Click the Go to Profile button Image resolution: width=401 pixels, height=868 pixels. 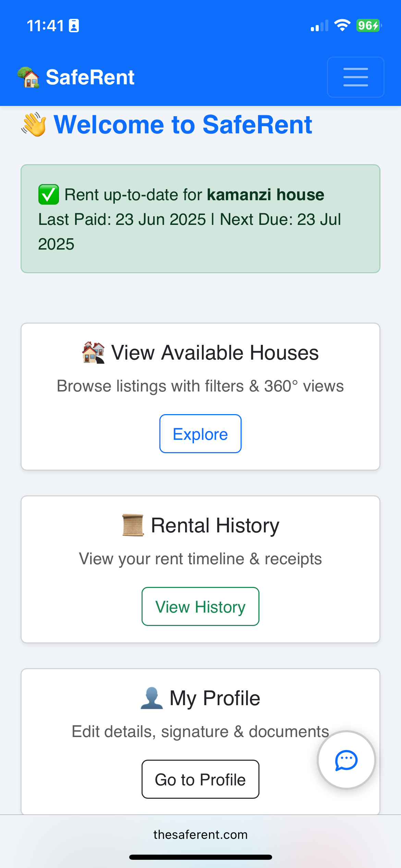pyautogui.click(x=200, y=779)
